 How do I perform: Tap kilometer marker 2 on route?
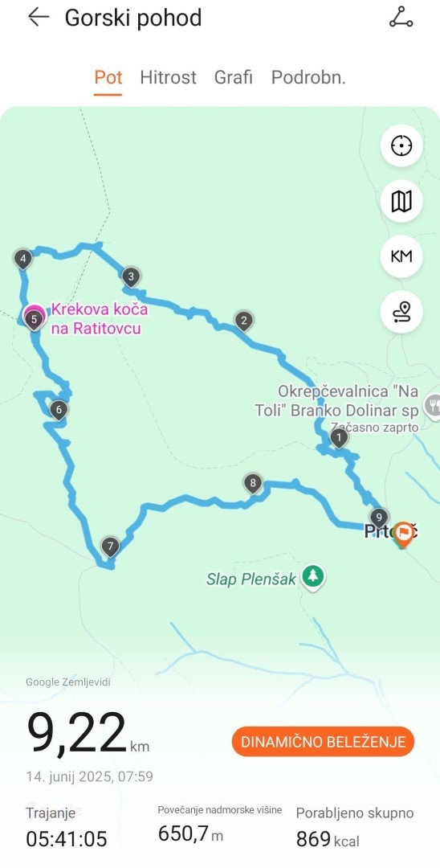pos(243,321)
